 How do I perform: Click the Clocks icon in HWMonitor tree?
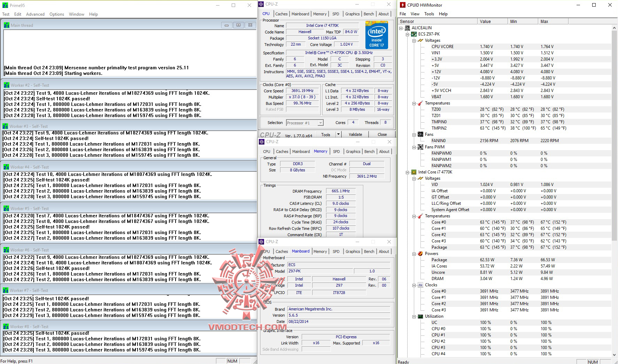(x=420, y=285)
